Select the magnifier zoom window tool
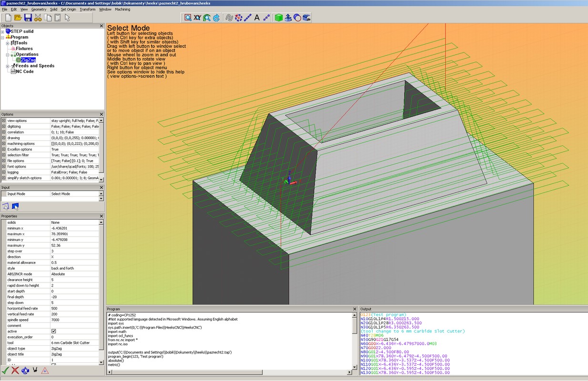The width and height of the screenshot is (588, 381). pos(188,18)
